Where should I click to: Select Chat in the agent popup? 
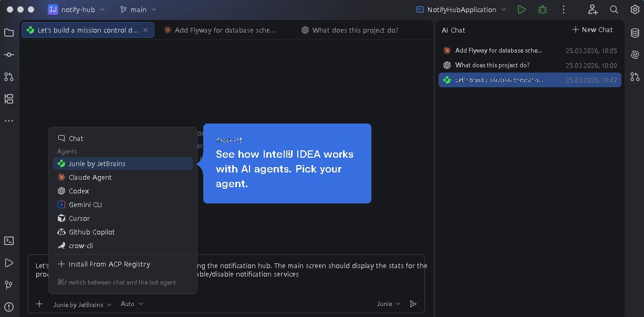coord(123,138)
